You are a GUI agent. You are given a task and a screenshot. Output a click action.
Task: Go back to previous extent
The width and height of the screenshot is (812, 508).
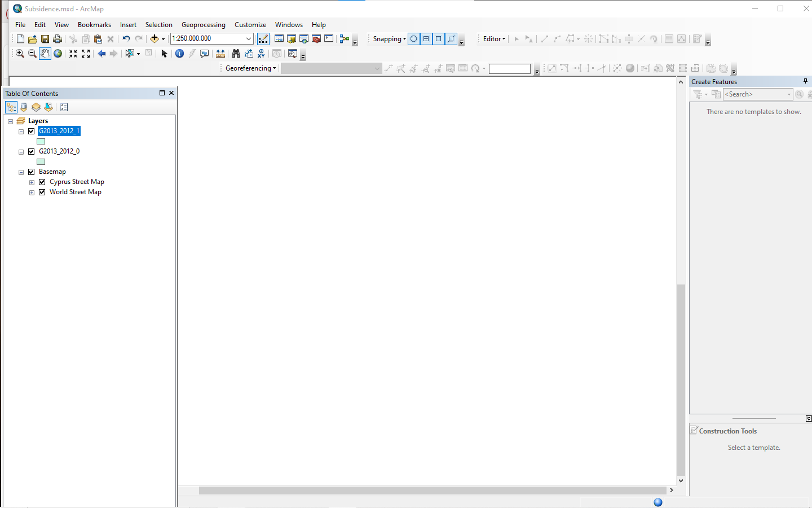click(x=101, y=54)
